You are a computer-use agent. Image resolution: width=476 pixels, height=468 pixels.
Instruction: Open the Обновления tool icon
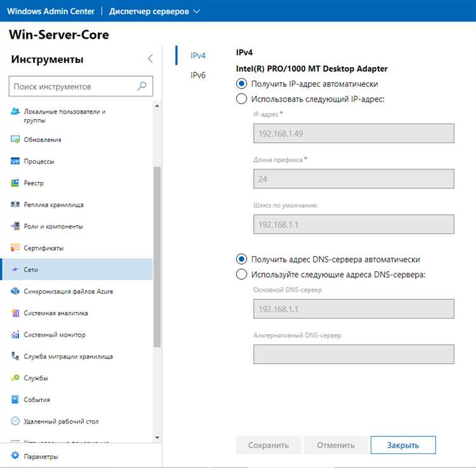15,140
